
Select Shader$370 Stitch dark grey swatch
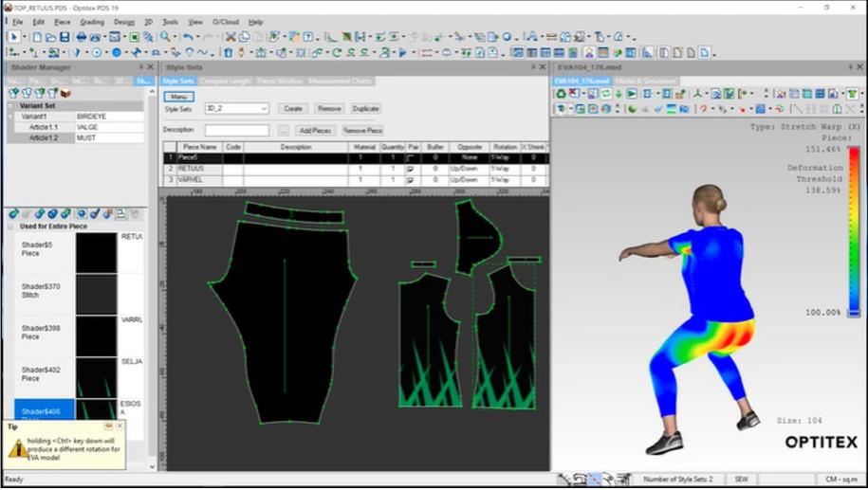pyautogui.click(x=97, y=295)
